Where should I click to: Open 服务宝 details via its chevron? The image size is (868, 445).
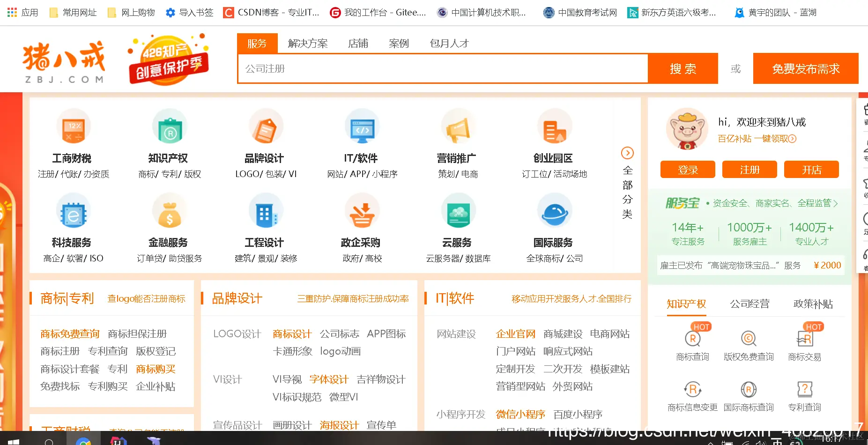(836, 203)
